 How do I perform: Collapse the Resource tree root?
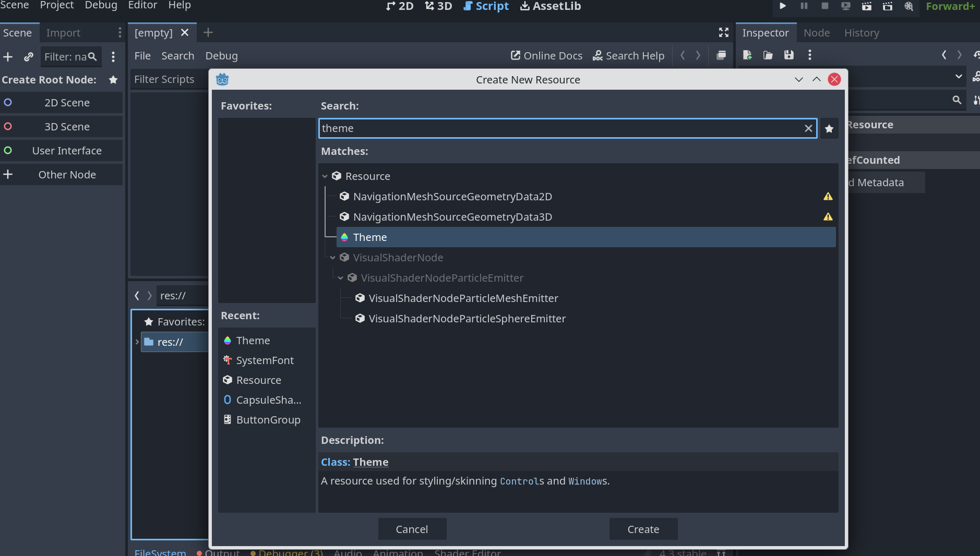(x=325, y=176)
